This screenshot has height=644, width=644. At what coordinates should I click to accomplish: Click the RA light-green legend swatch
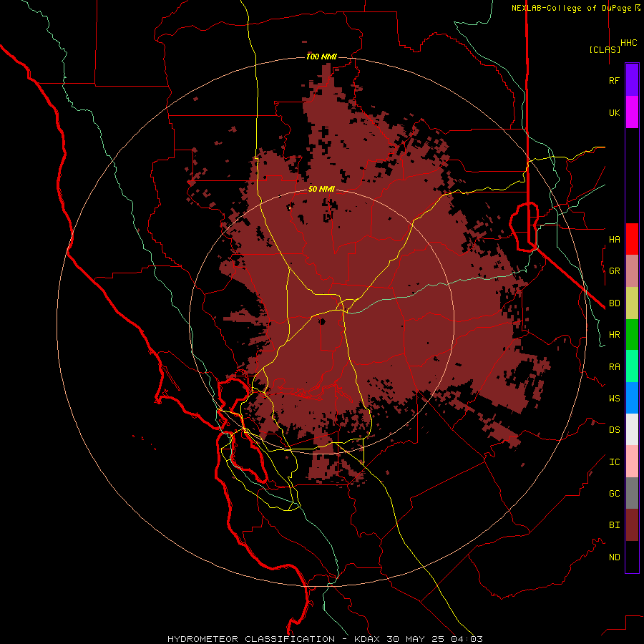pyautogui.click(x=632, y=366)
